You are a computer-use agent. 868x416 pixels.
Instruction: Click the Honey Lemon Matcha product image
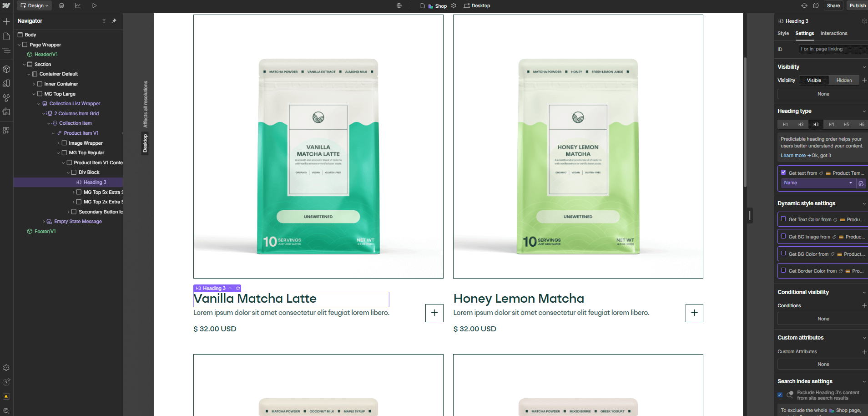pyautogui.click(x=578, y=147)
